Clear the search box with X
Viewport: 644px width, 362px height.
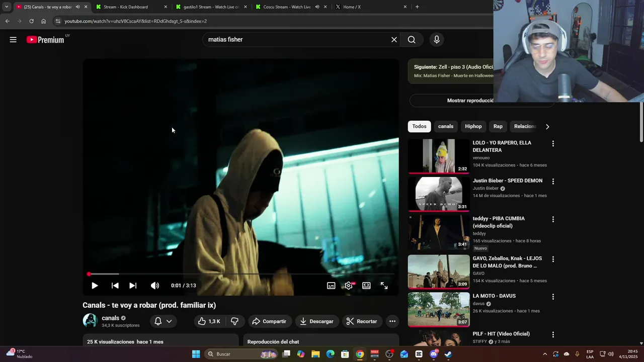[x=394, y=40]
